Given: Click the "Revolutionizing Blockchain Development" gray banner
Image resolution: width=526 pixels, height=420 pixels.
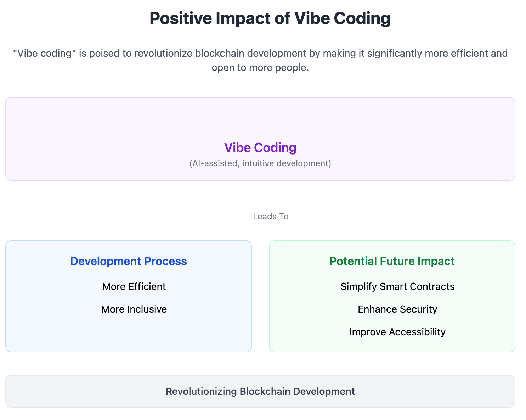Looking at the screenshot, I should [x=260, y=391].
